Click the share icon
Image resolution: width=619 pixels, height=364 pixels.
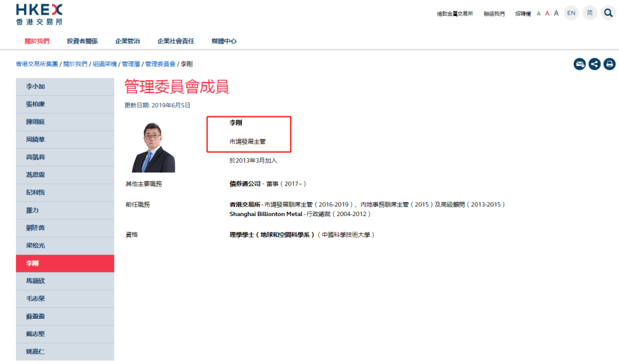[594, 64]
